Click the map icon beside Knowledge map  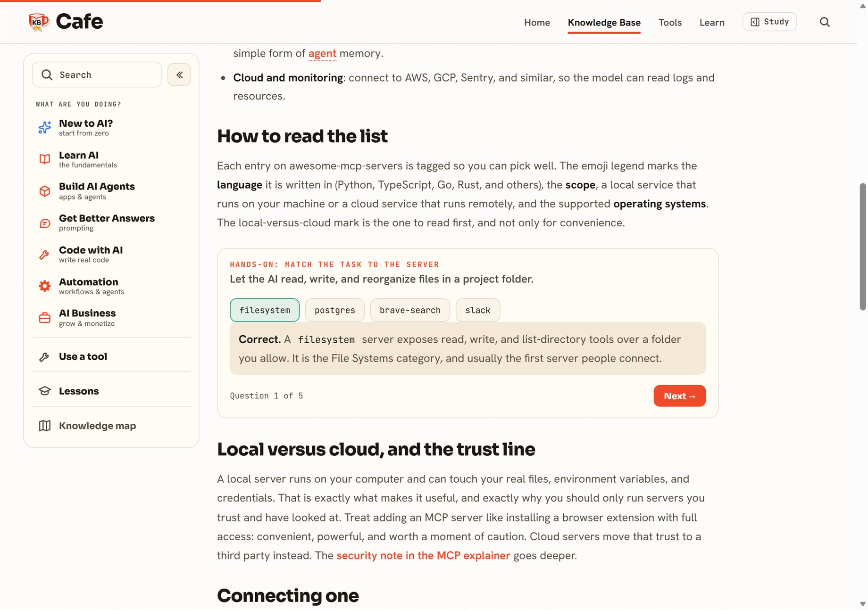pos(44,426)
